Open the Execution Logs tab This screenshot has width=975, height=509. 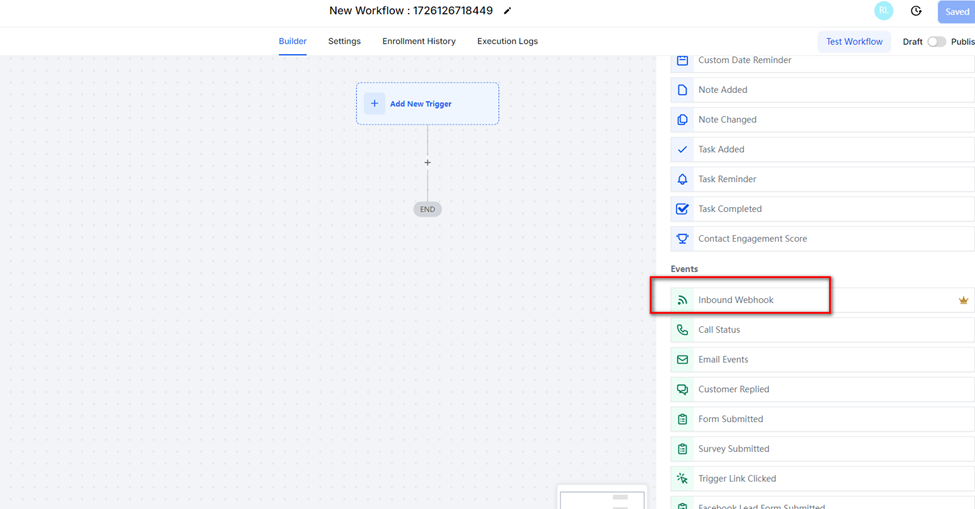(x=507, y=42)
